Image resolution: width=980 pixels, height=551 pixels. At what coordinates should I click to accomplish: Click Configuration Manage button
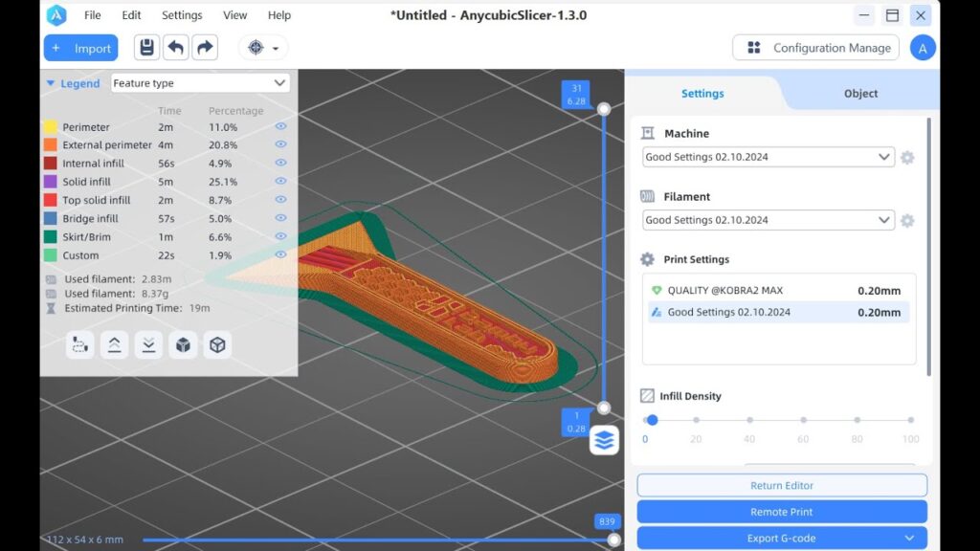click(x=815, y=48)
